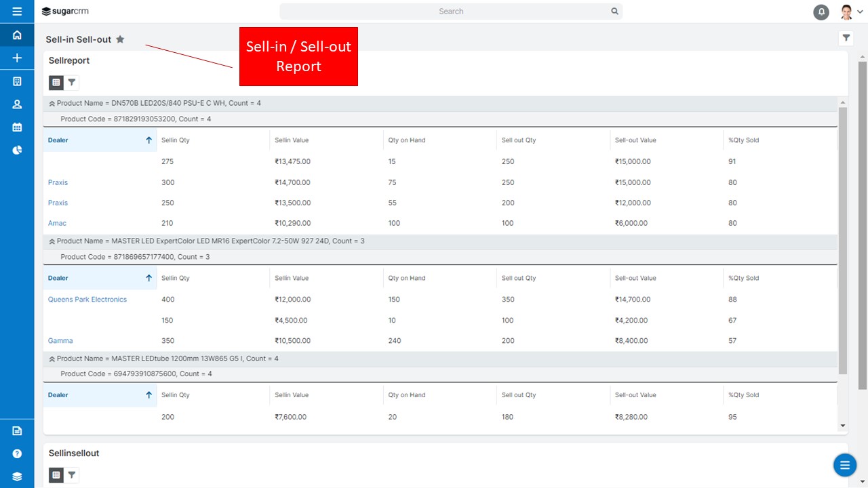The image size is (868, 488).
Task: Click the ₹7,600.00 Sellin Value cell
Action: coord(291,417)
